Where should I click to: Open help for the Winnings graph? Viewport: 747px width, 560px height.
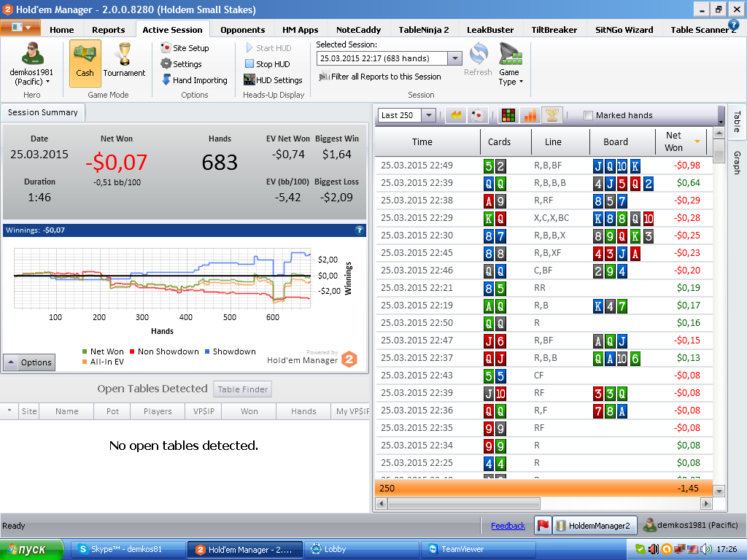tap(359, 230)
